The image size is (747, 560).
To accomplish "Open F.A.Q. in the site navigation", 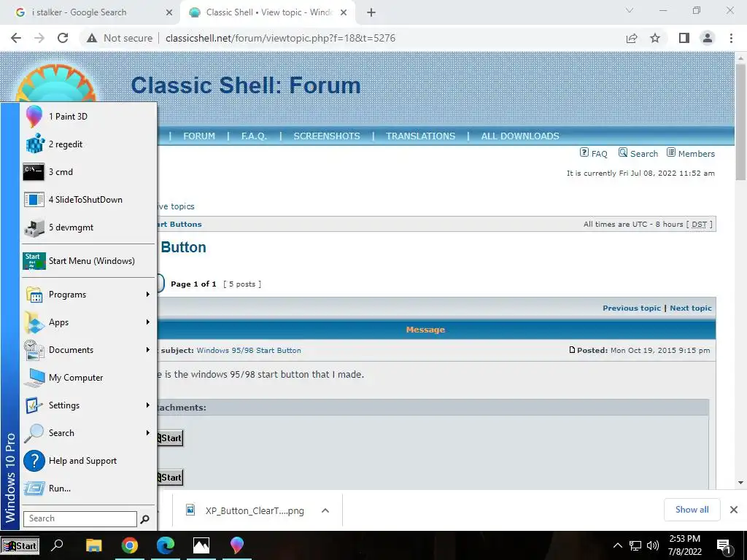I will (254, 136).
